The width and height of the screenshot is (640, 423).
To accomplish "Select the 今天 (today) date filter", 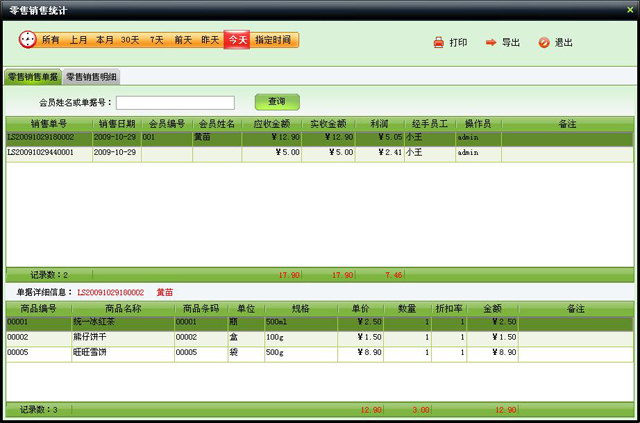I will pos(236,40).
